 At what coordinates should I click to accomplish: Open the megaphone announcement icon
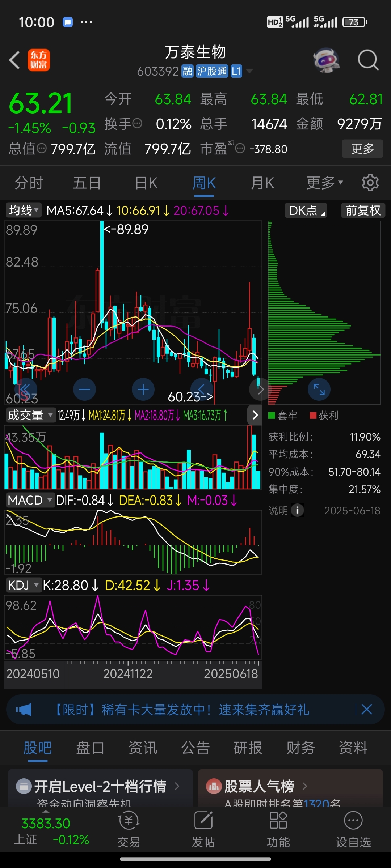[24, 709]
